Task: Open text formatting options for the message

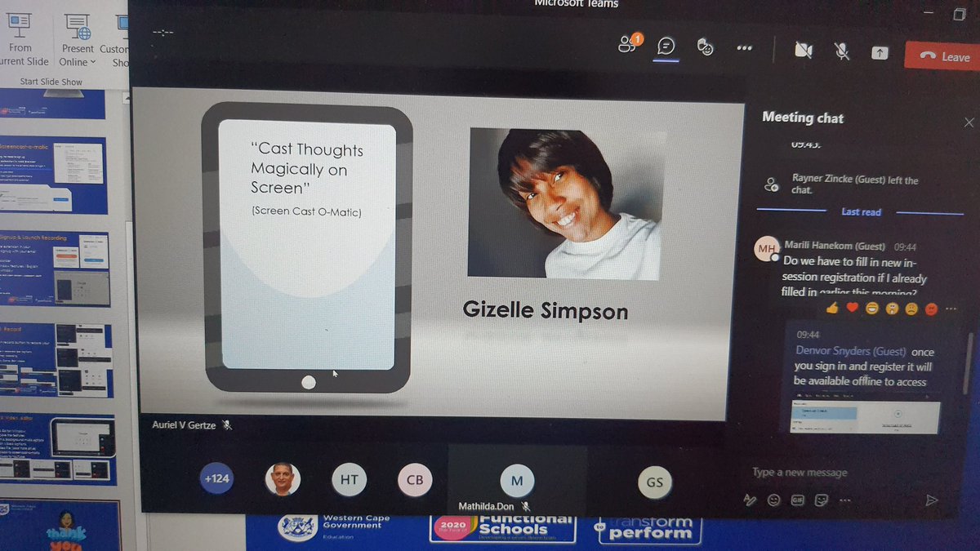Action: click(x=751, y=500)
